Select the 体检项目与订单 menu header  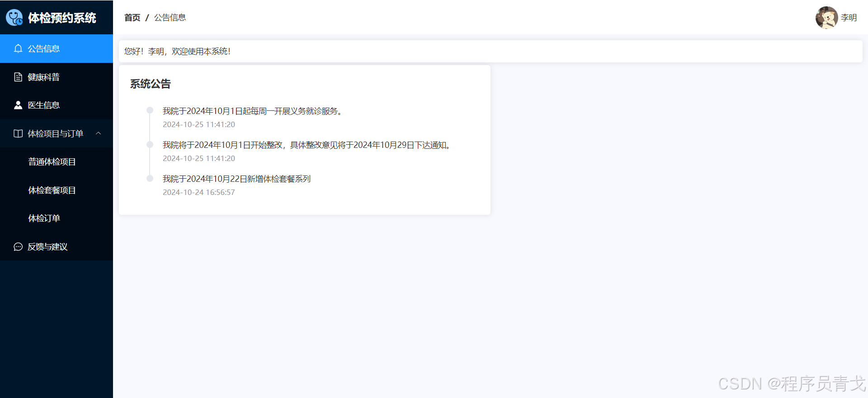[x=57, y=133]
